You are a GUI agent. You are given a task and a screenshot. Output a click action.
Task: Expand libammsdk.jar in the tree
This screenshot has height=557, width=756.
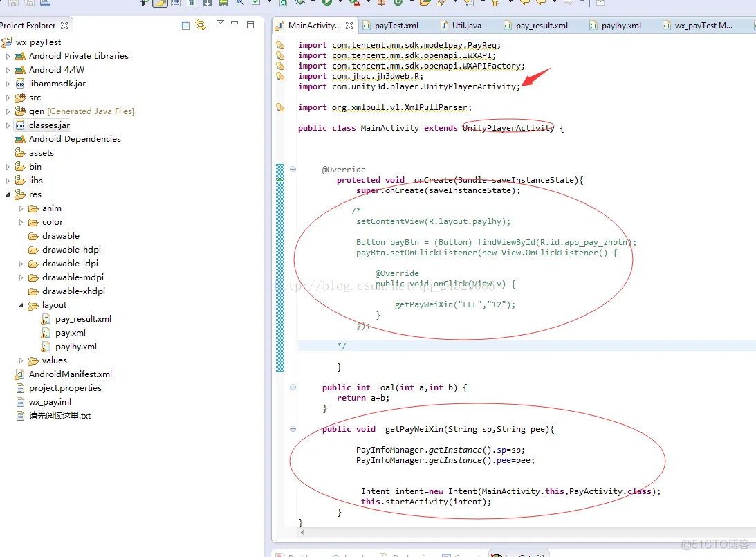pyautogui.click(x=8, y=84)
